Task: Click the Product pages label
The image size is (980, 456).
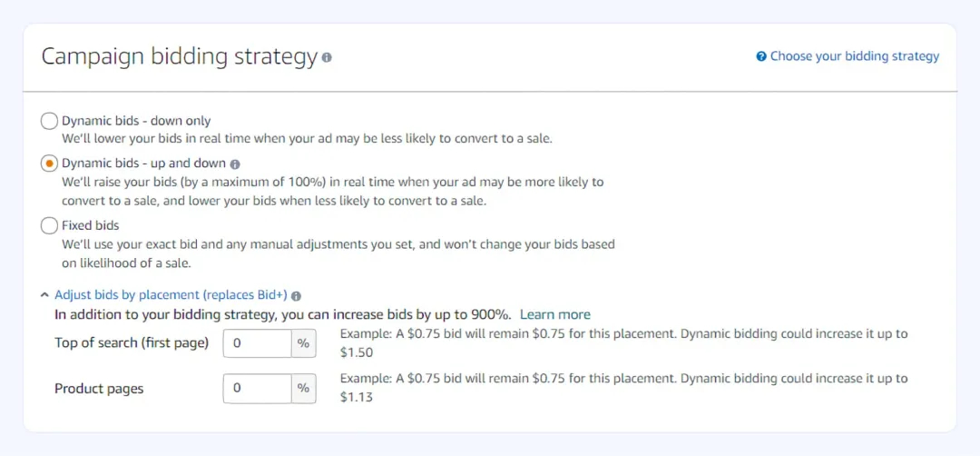Action: pos(99,389)
